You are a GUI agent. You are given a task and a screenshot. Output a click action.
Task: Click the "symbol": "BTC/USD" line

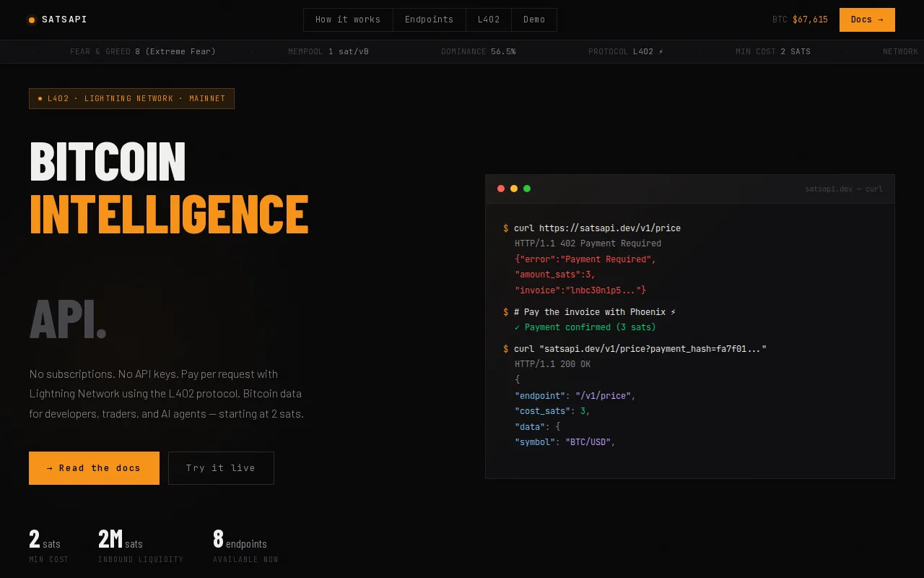coord(565,442)
